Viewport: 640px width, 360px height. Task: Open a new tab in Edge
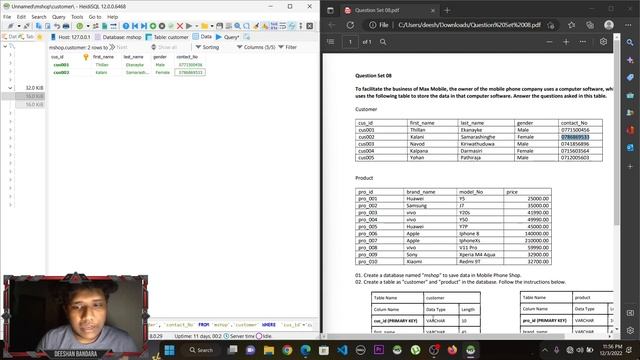point(447,10)
